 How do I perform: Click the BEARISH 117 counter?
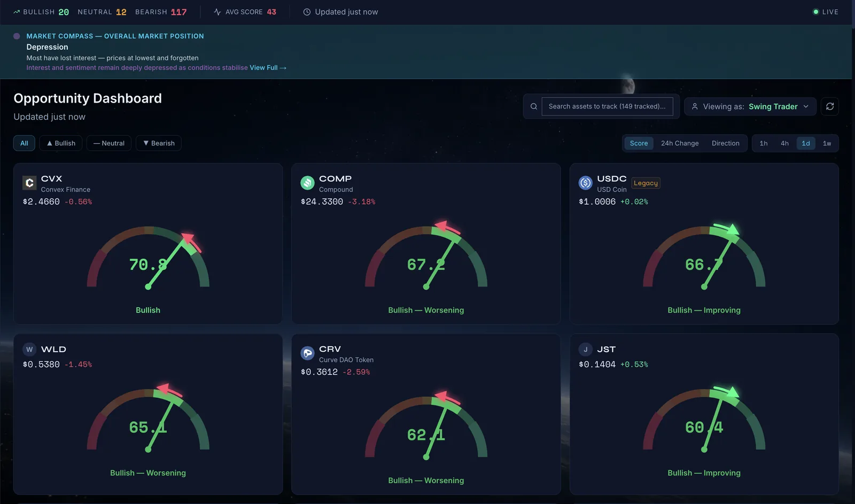161,12
